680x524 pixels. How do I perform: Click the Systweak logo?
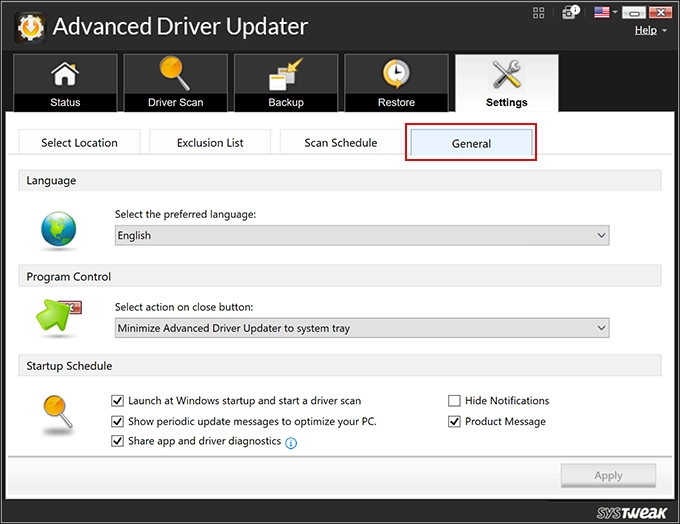(x=631, y=513)
